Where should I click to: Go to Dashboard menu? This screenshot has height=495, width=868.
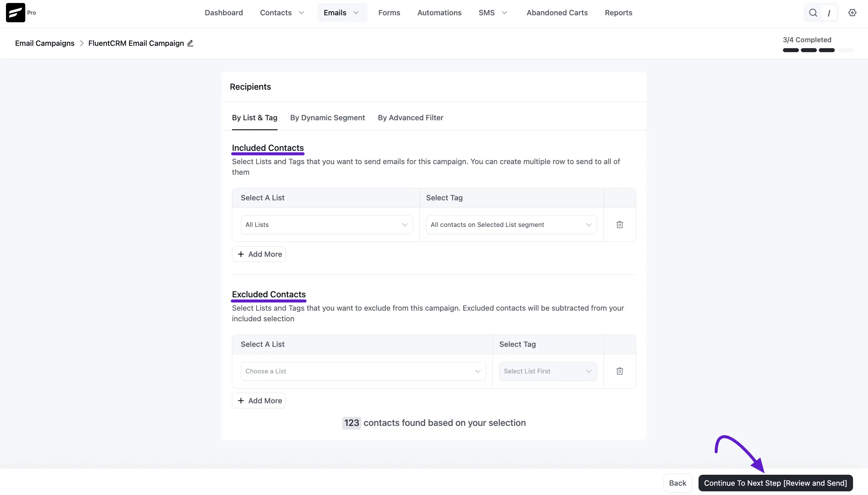pos(224,13)
